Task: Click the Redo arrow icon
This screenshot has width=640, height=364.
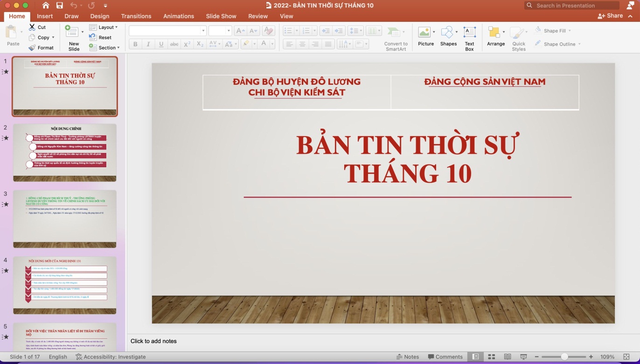Action: [x=91, y=6]
